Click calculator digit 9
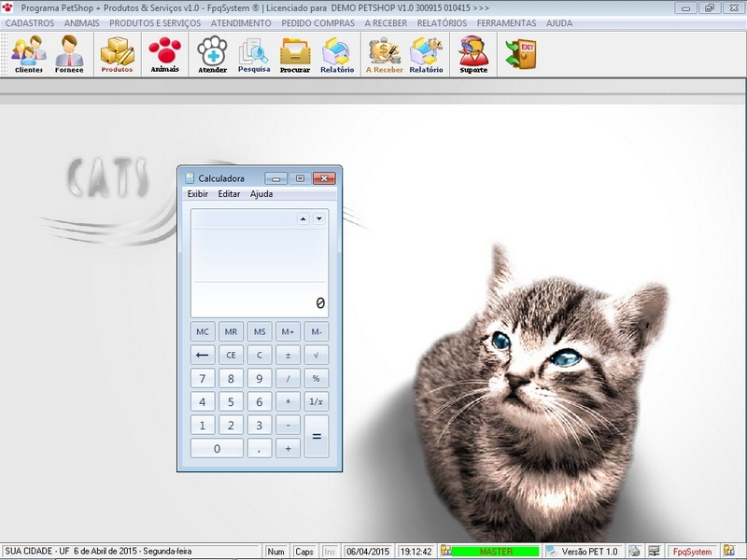 [260, 378]
